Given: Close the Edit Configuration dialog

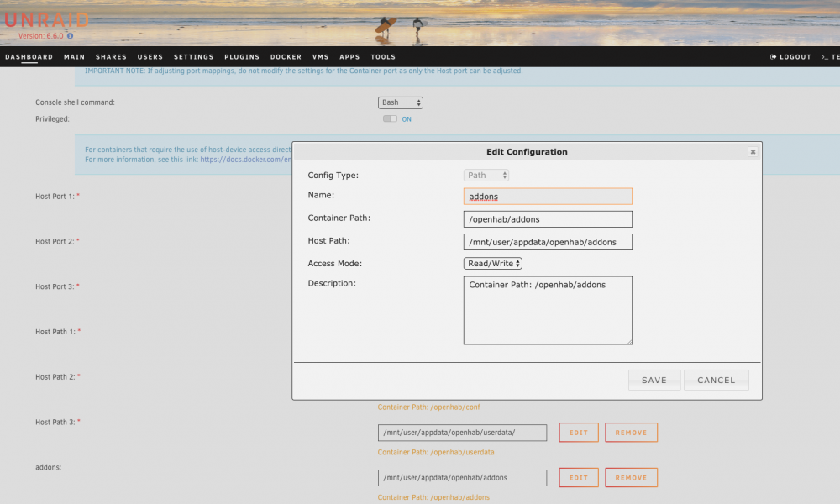Looking at the screenshot, I should click(753, 152).
